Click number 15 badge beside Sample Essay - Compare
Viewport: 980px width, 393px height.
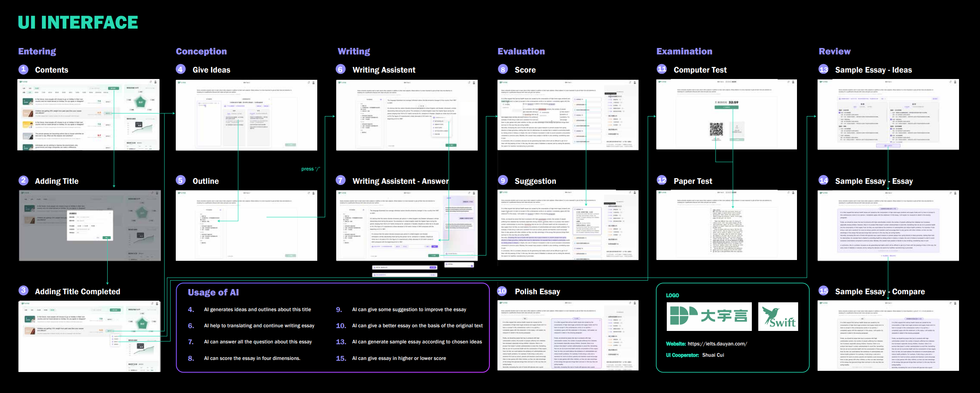coord(823,291)
